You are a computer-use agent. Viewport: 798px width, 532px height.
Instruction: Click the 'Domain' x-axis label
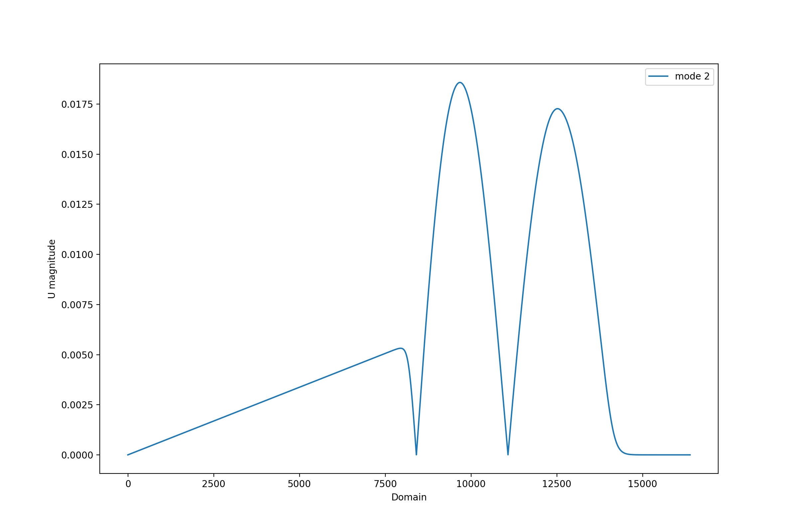409,497
